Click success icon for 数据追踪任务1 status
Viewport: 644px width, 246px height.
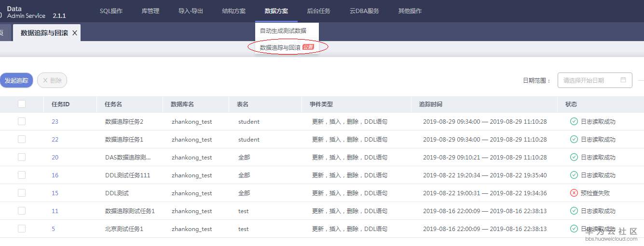(574, 139)
